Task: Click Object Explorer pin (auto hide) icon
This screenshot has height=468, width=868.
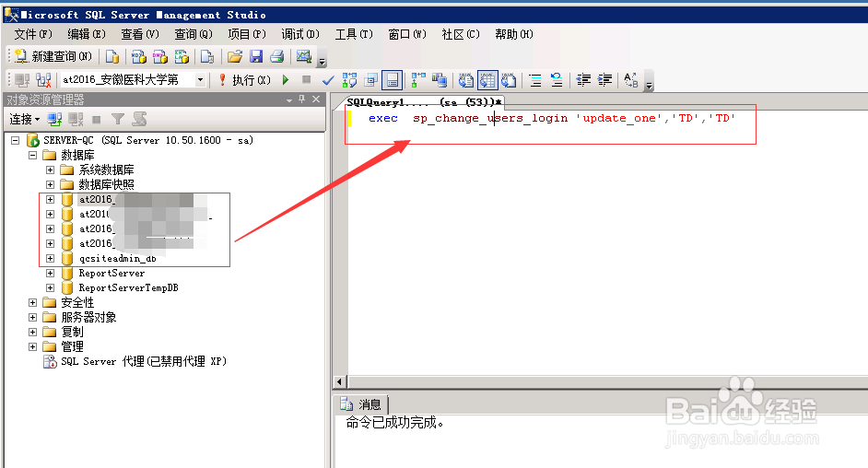Action: coord(301,99)
